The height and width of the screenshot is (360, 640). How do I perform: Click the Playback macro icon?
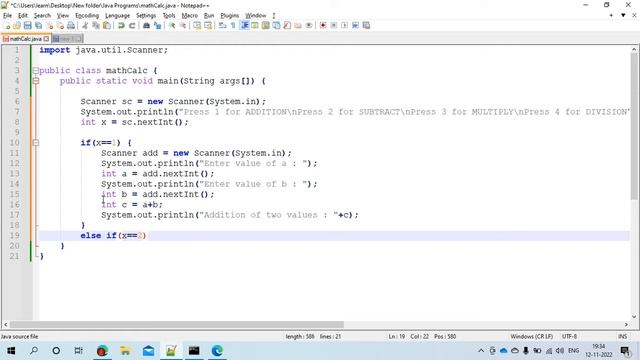344,25
